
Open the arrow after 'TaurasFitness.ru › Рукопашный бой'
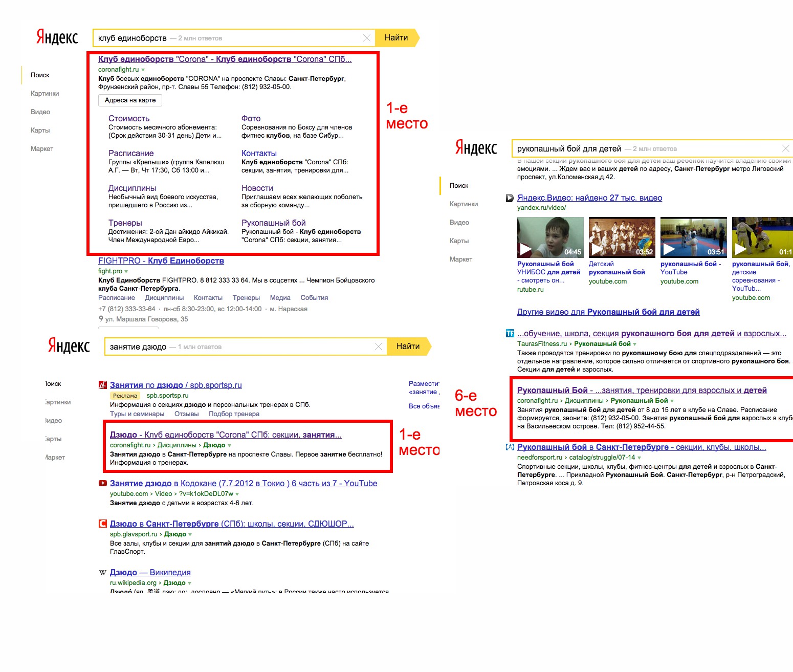tap(634, 344)
